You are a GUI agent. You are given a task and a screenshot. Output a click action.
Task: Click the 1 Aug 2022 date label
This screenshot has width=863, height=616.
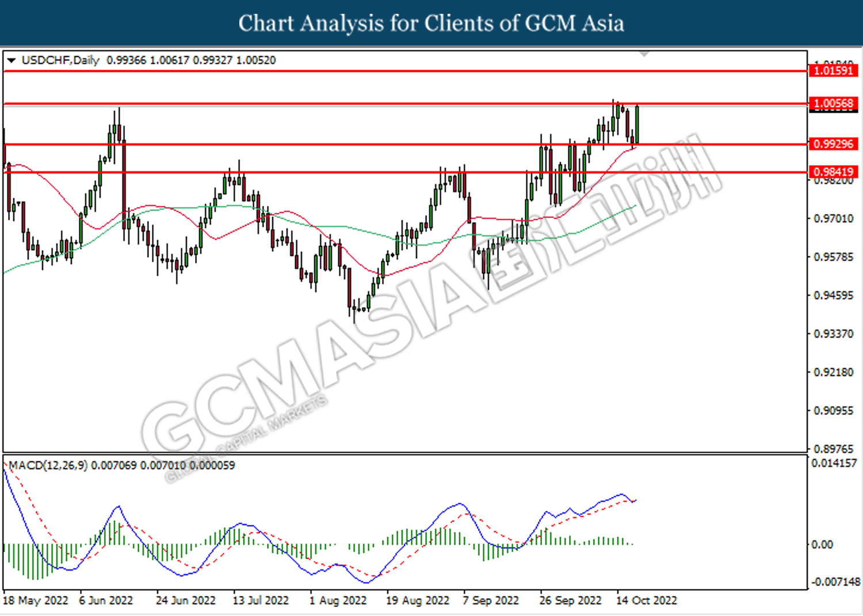coord(338,600)
